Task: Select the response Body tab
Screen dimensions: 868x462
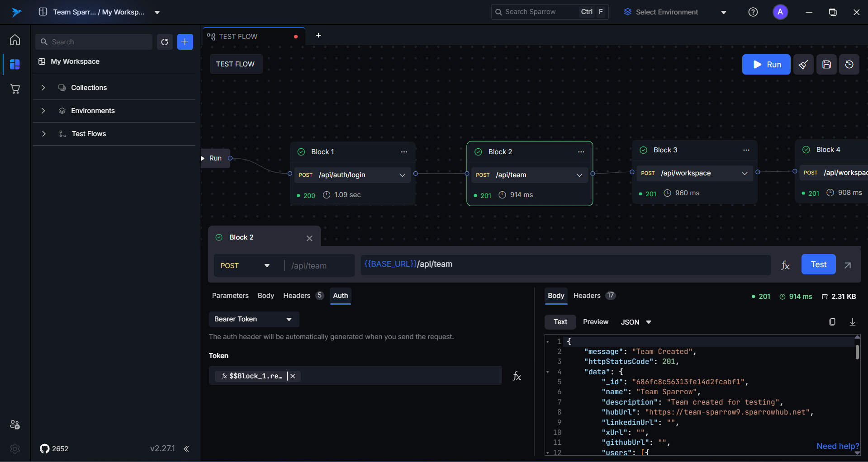Action: [556, 296]
